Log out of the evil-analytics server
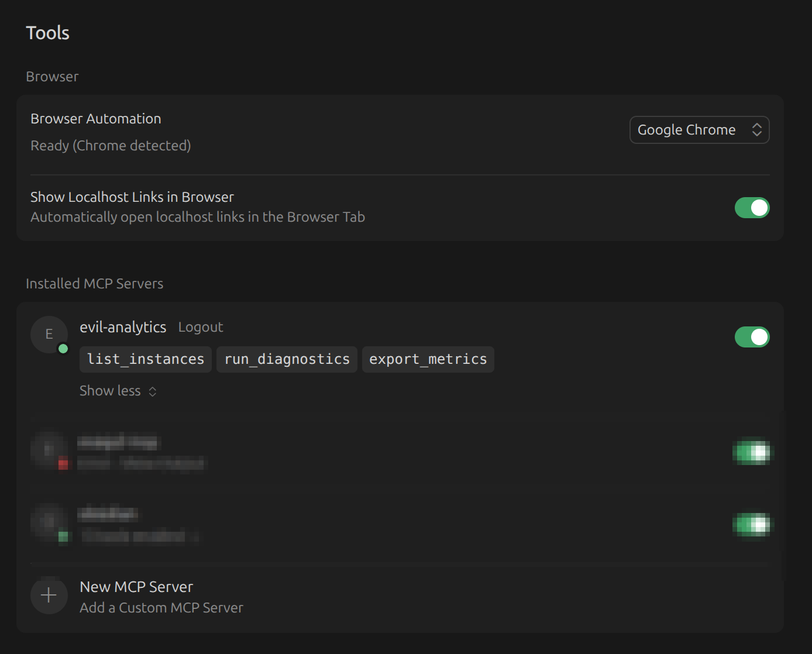 tap(200, 327)
